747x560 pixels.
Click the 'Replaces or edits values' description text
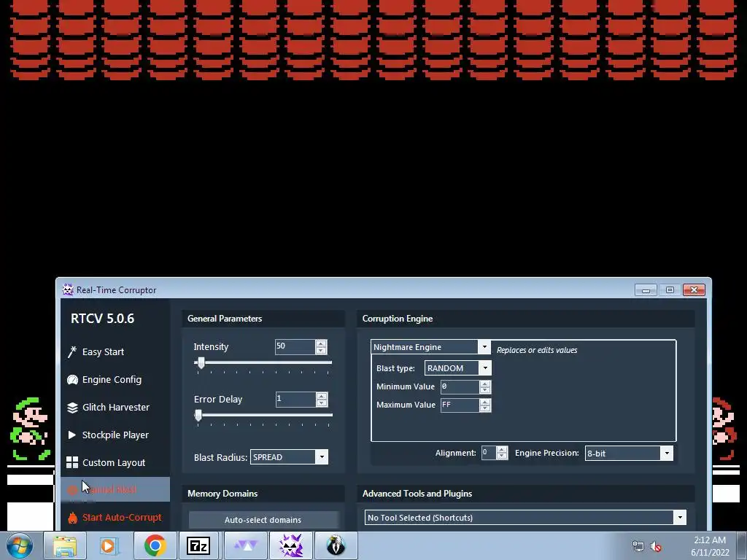pyautogui.click(x=537, y=350)
